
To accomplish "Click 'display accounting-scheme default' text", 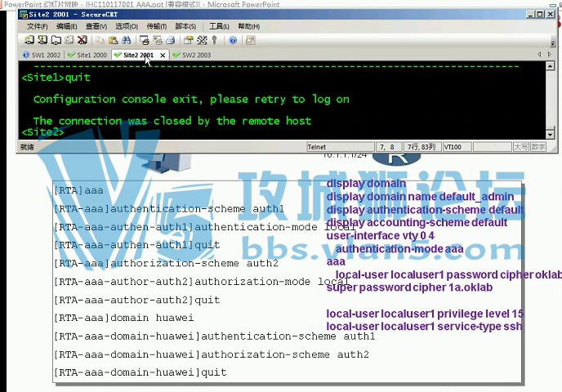I will [x=417, y=222].
